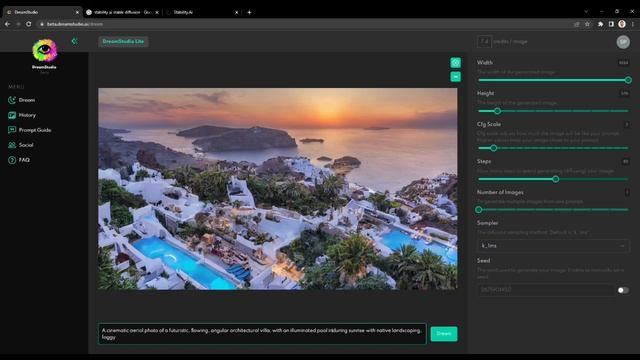Click the credits per image value box
Screen dimensions: 640x360
coord(484,41)
